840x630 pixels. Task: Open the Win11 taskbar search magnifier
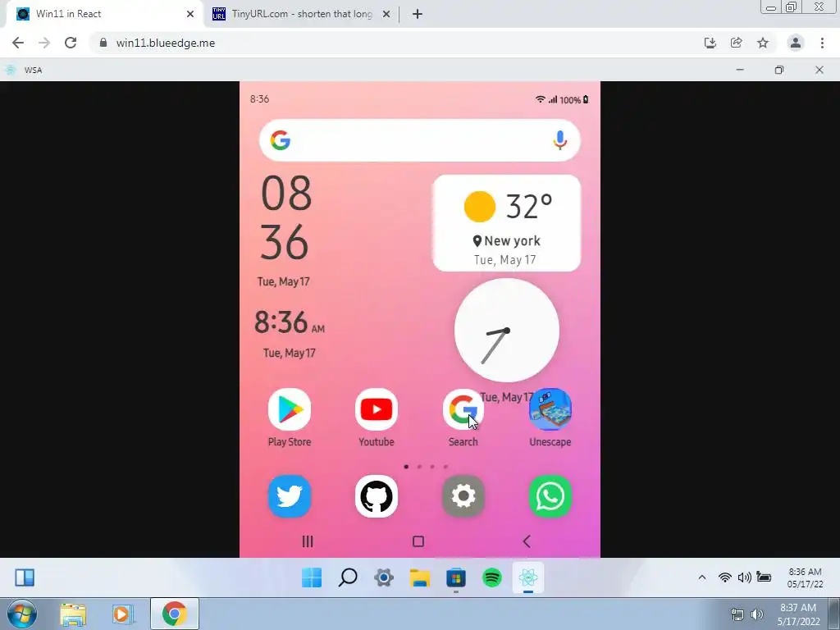[x=348, y=577]
